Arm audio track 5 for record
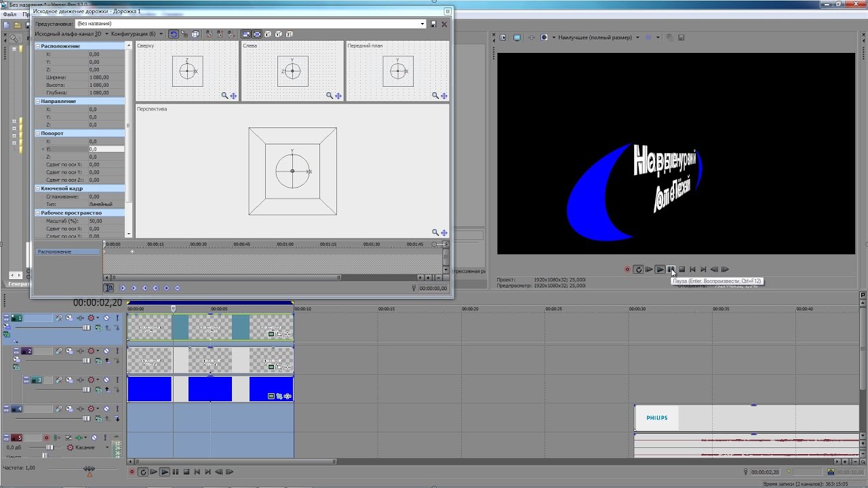Screen dimensions: 868x488 [x=46, y=438]
